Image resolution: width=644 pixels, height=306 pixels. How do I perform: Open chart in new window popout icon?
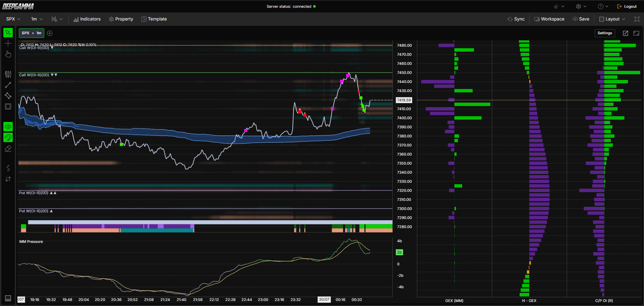[626, 33]
